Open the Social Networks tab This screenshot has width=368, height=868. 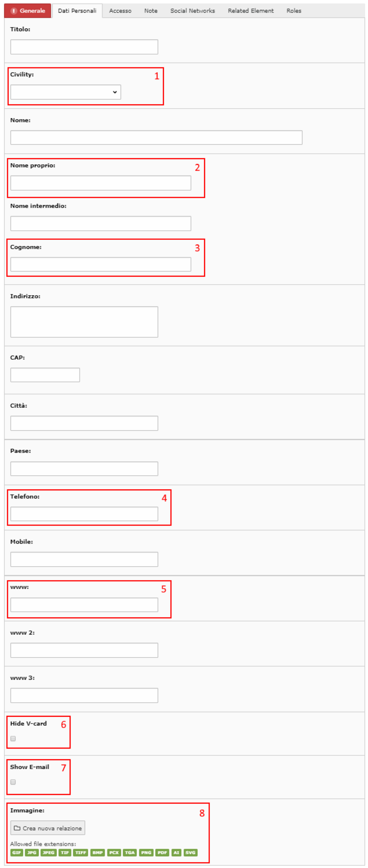point(193,11)
